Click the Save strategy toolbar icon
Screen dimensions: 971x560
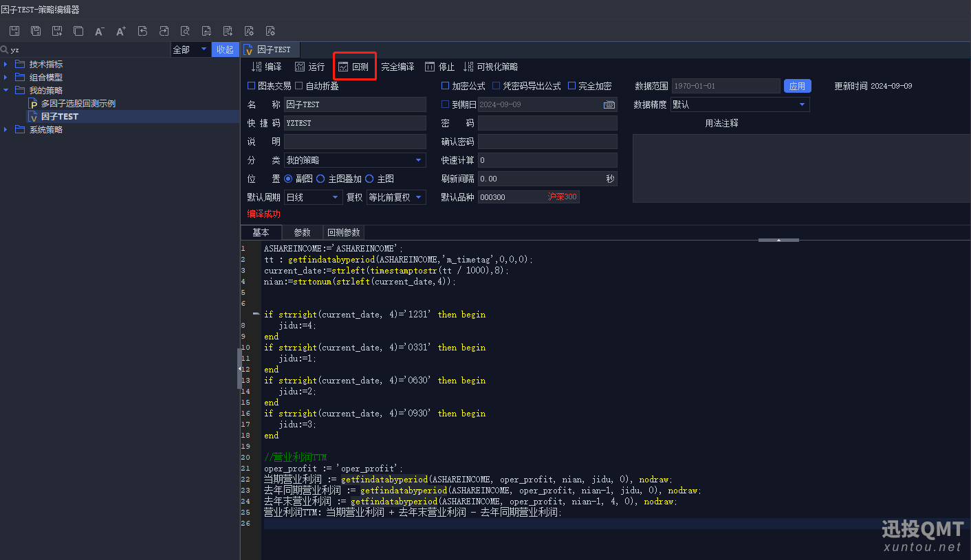(14, 31)
